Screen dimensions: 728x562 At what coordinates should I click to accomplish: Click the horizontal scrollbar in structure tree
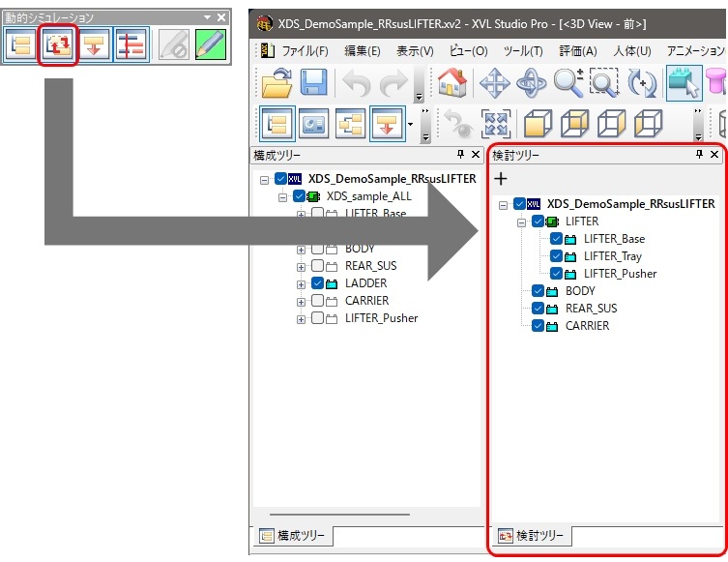click(x=338, y=515)
